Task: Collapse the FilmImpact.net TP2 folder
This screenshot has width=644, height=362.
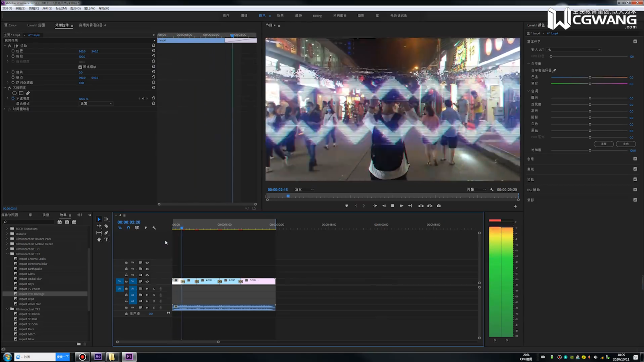Action: coord(7,254)
